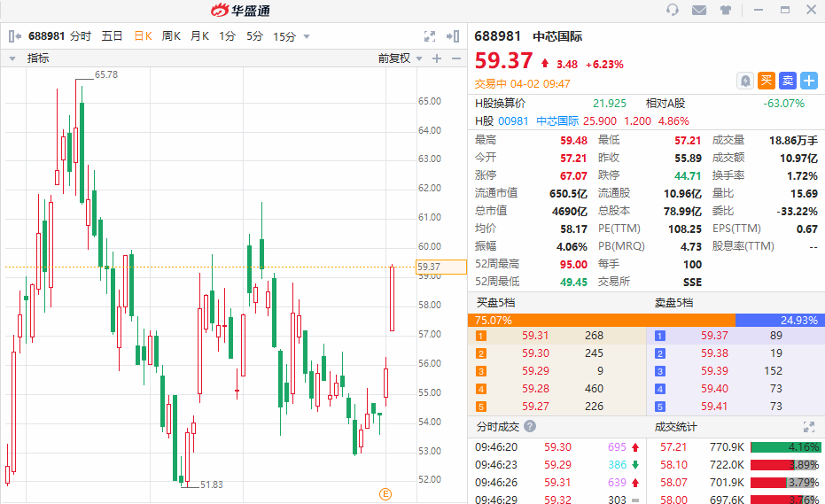Click the 51.83 low price label
Viewport: 825px width, 504px height.
[x=212, y=485]
